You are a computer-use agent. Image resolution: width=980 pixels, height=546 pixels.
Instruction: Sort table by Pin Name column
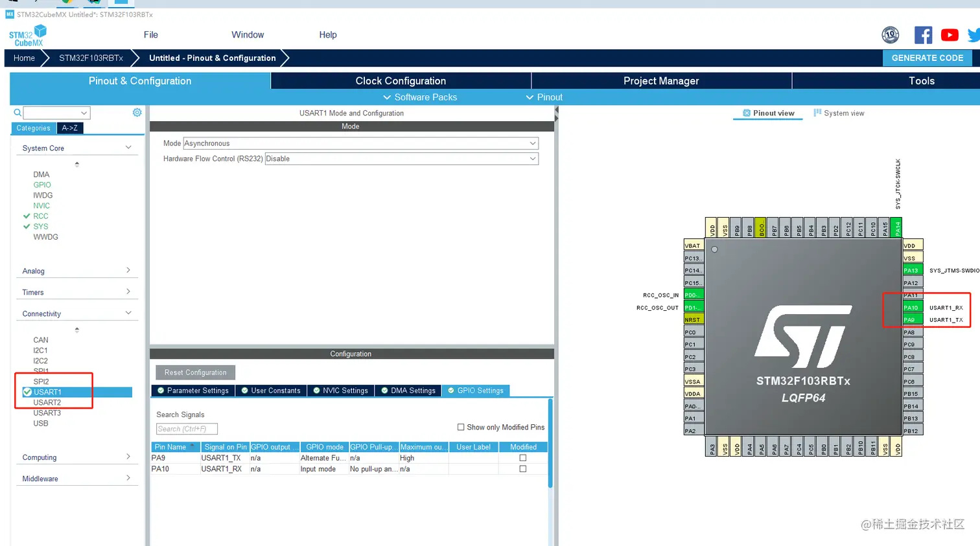pos(175,447)
